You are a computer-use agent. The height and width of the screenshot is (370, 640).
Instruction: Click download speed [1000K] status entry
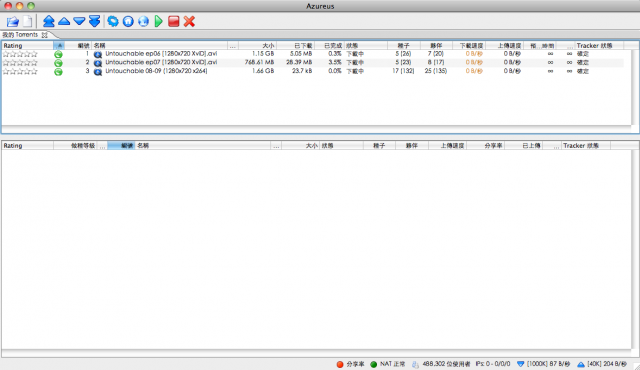tap(544, 364)
